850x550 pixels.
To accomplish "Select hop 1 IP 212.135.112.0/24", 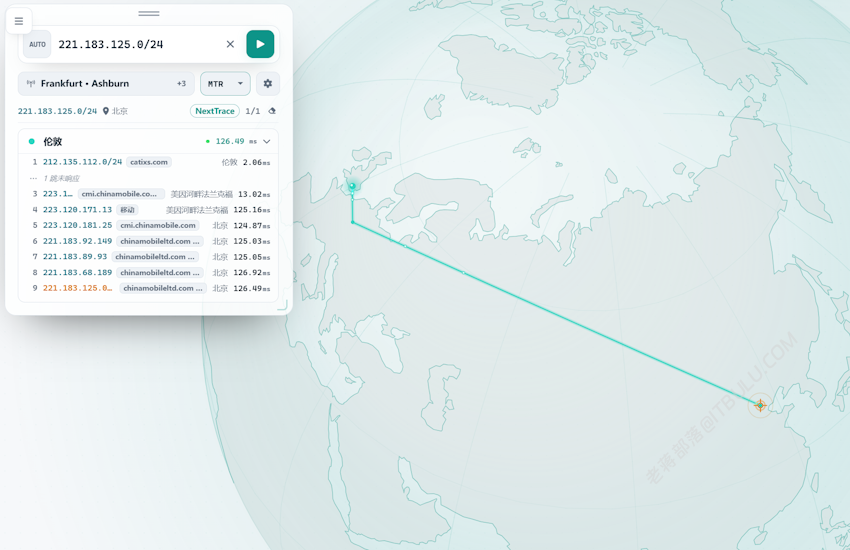I will tap(82, 162).
